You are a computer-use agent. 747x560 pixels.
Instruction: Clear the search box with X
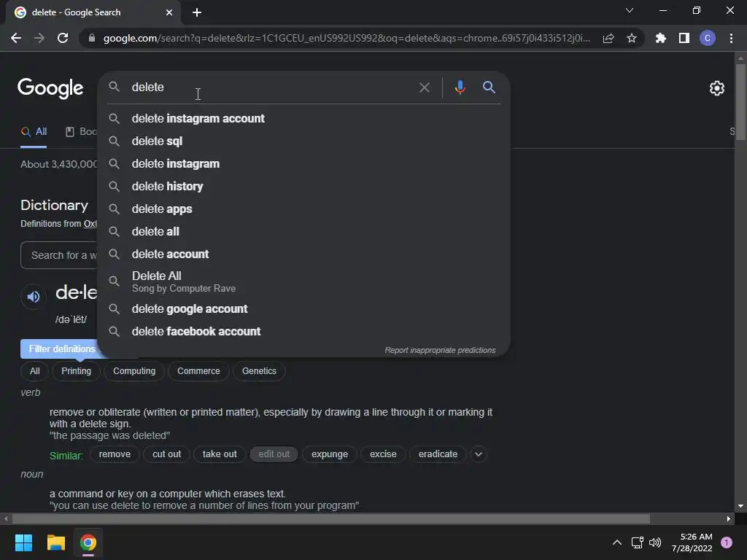(424, 87)
